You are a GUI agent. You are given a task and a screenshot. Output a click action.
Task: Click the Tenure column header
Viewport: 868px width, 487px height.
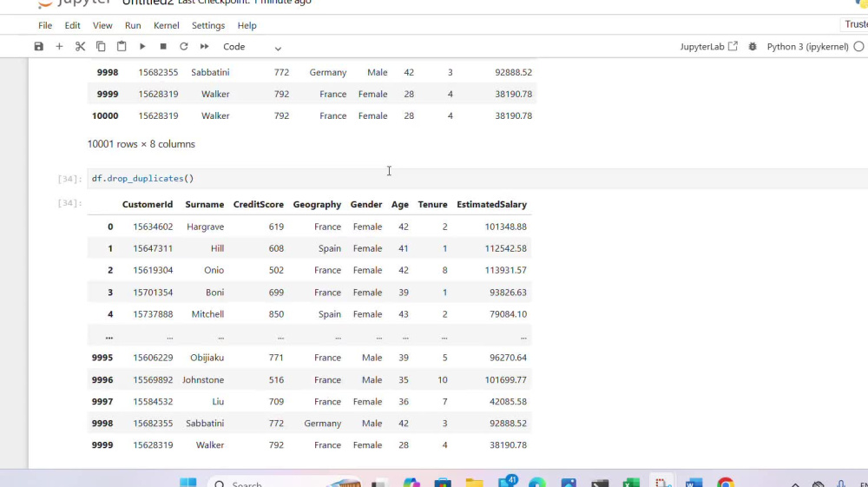pos(432,204)
